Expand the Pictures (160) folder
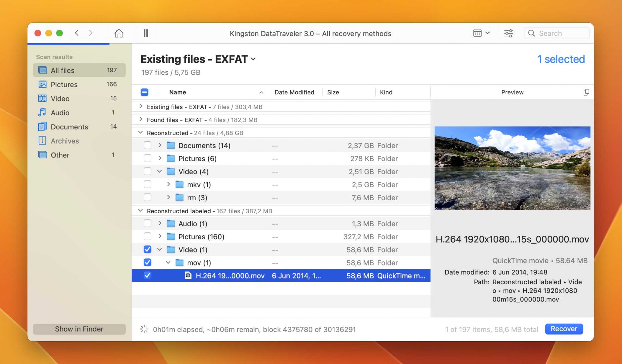The image size is (622, 364). coord(160,236)
